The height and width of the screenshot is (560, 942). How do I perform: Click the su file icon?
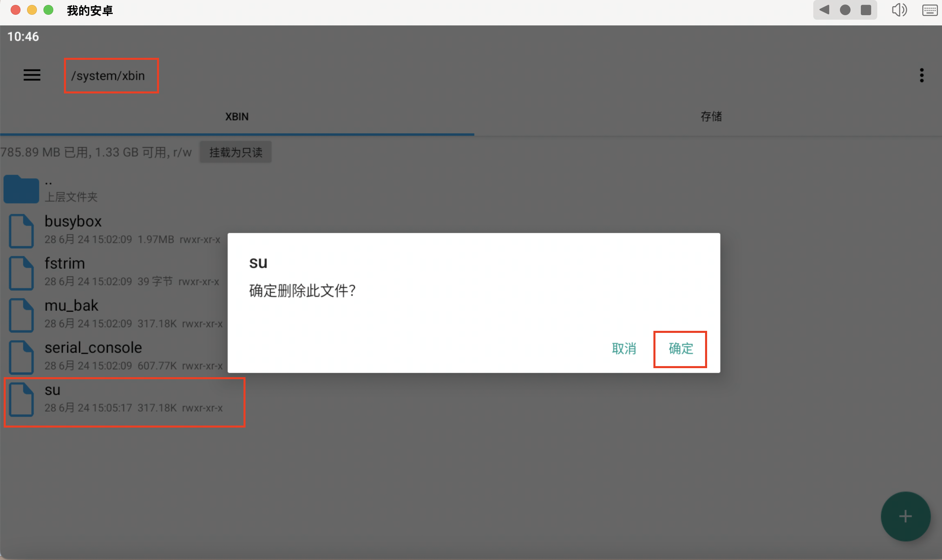click(x=21, y=400)
